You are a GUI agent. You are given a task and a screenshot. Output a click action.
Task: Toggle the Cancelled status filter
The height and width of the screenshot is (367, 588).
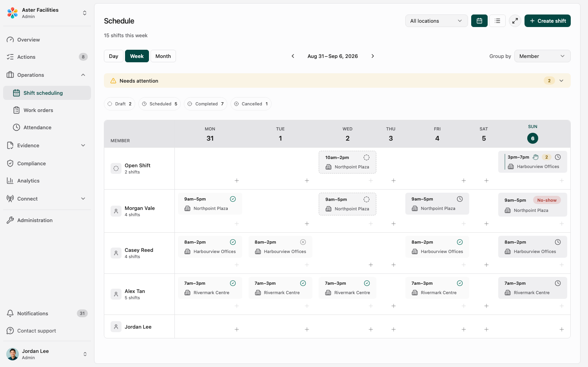[251, 104]
